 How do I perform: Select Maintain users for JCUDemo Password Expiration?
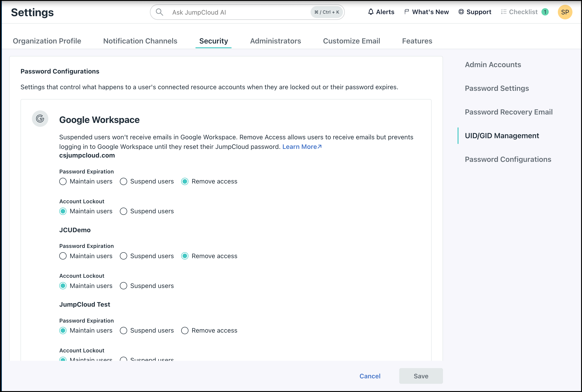click(63, 256)
